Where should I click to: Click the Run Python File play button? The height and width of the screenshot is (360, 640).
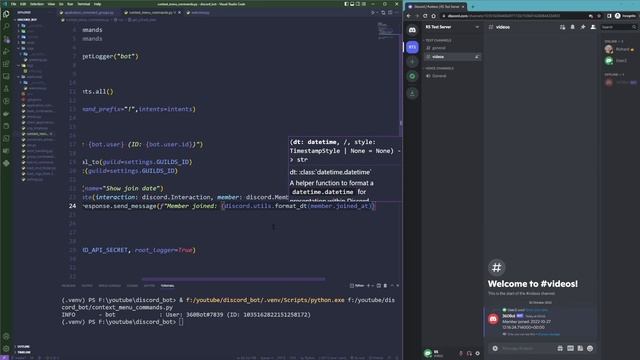(x=372, y=13)
